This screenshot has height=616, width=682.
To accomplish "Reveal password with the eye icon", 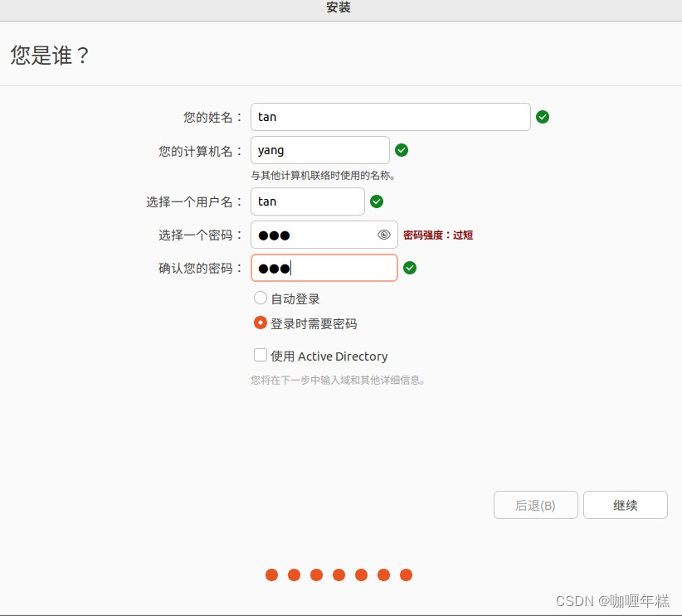I will point(384,235).
